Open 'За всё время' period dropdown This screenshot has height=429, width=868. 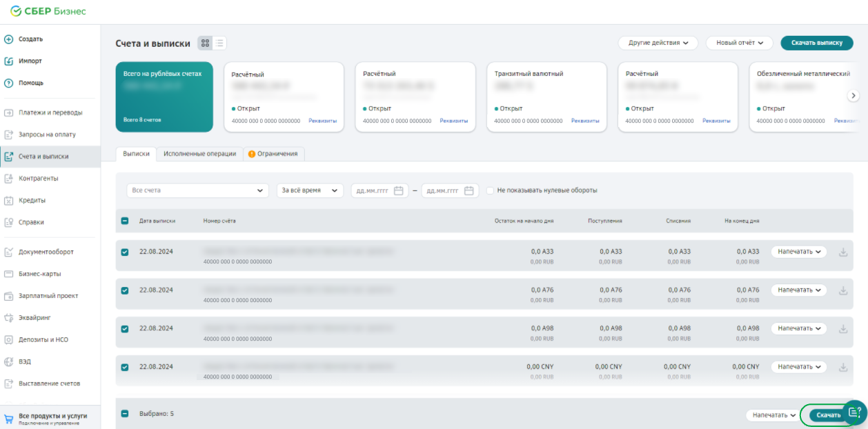click(x=310, y=190)
